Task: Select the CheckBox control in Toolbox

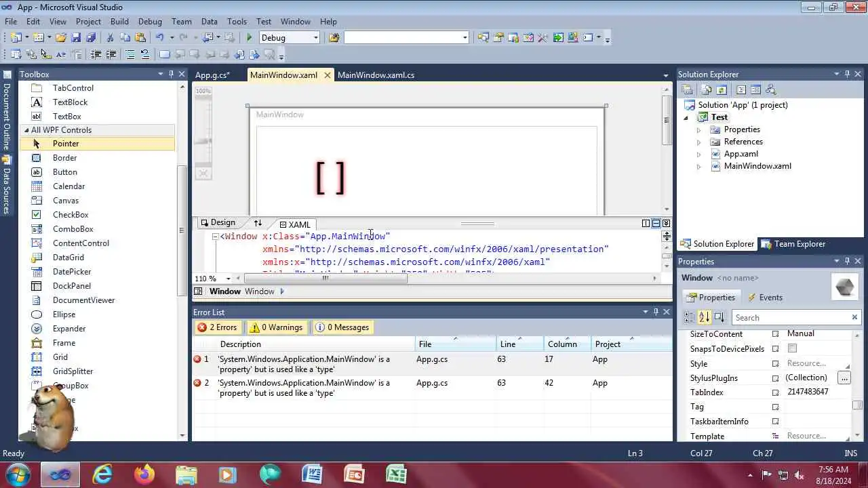Action: coord(71,215)
